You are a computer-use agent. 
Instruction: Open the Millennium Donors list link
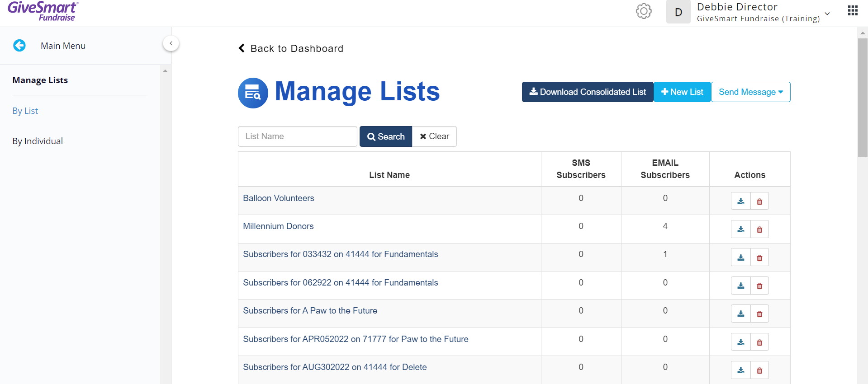tap(278, 226)
